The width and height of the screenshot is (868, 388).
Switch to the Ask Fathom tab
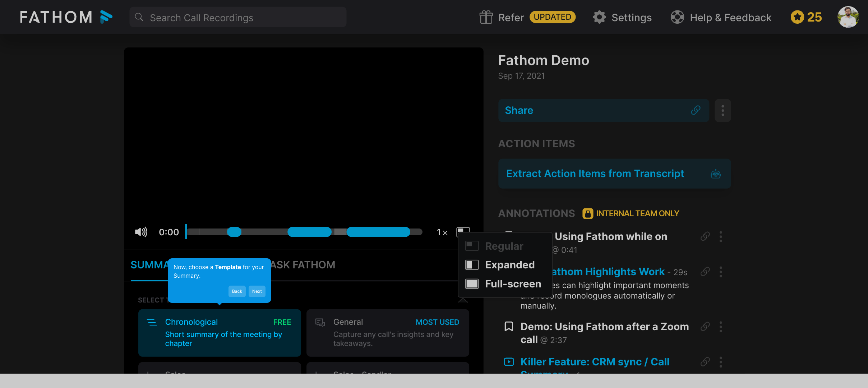click(x=303, y=265)
